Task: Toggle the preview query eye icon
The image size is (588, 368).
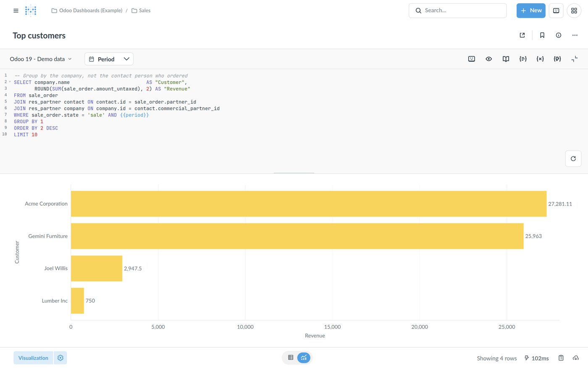Action: [x=489, y=59]
